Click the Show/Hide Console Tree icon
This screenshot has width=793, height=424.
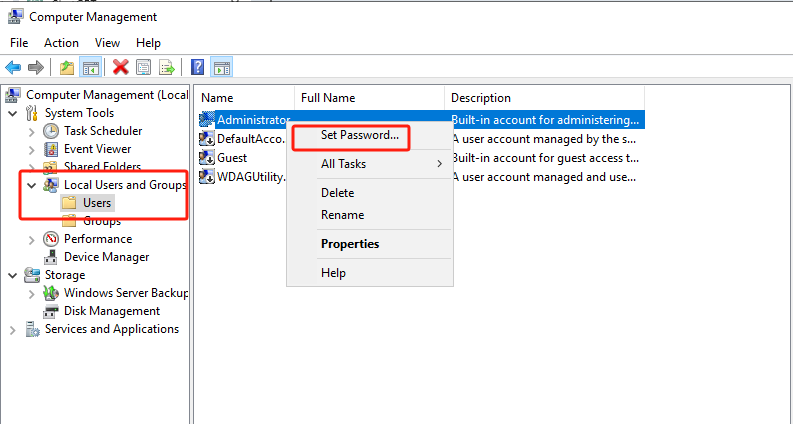pos(90,67)
